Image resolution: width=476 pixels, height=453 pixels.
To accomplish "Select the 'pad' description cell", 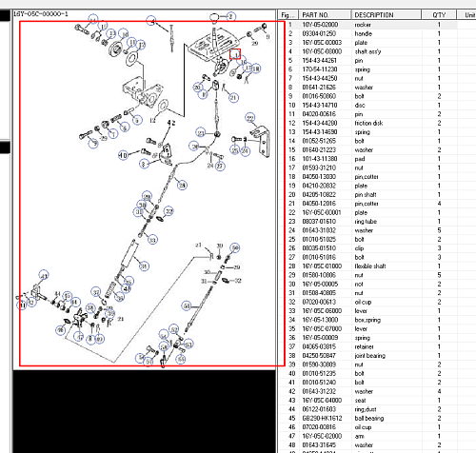I will point(360,159).
